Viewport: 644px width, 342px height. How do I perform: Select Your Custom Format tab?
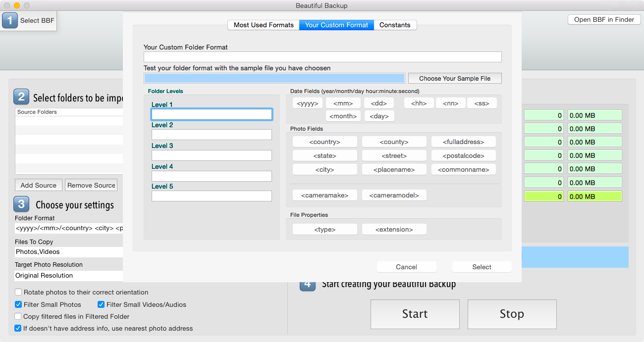(336, 25)
